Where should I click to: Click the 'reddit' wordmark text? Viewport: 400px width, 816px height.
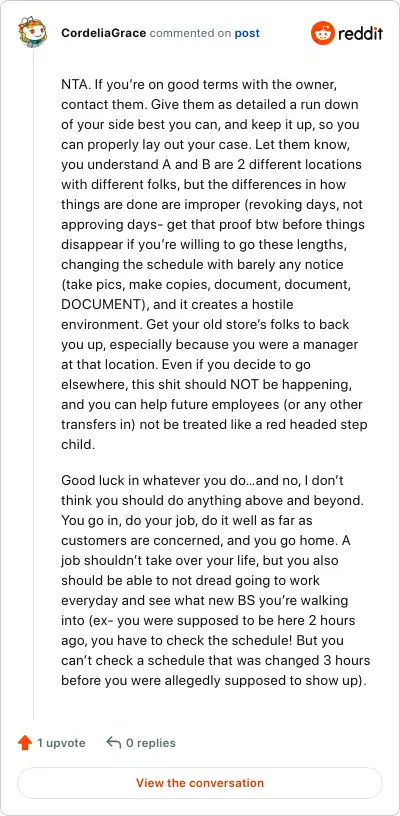pos(360,34)
